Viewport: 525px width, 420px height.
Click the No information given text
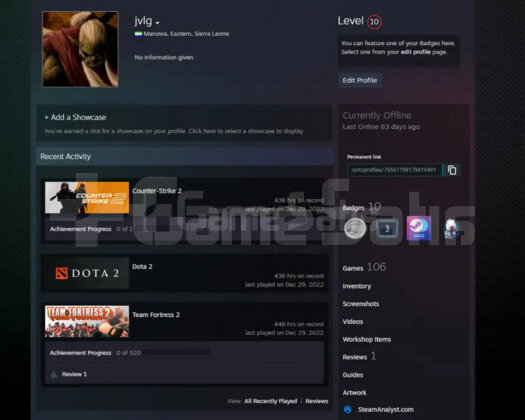click(164, 57)
